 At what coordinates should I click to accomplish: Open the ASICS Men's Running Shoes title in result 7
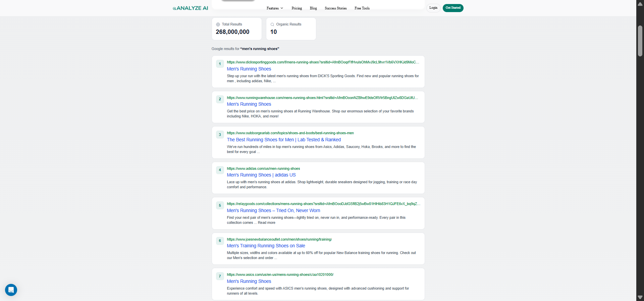(249, 281)
